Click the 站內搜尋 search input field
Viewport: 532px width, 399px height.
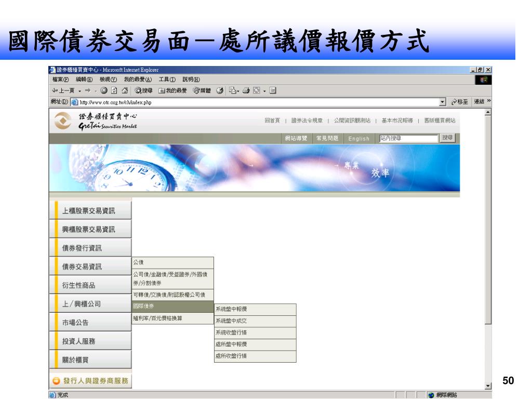[x=408, y=138]
